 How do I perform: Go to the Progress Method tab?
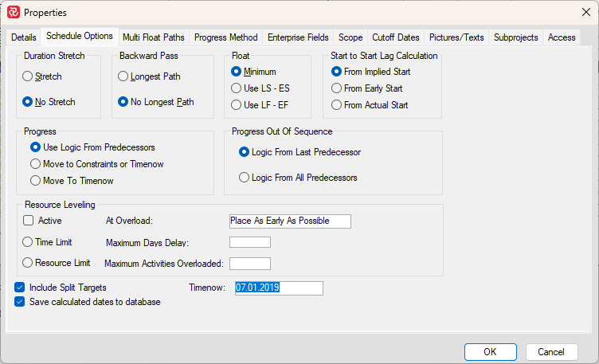click(228, 37)
